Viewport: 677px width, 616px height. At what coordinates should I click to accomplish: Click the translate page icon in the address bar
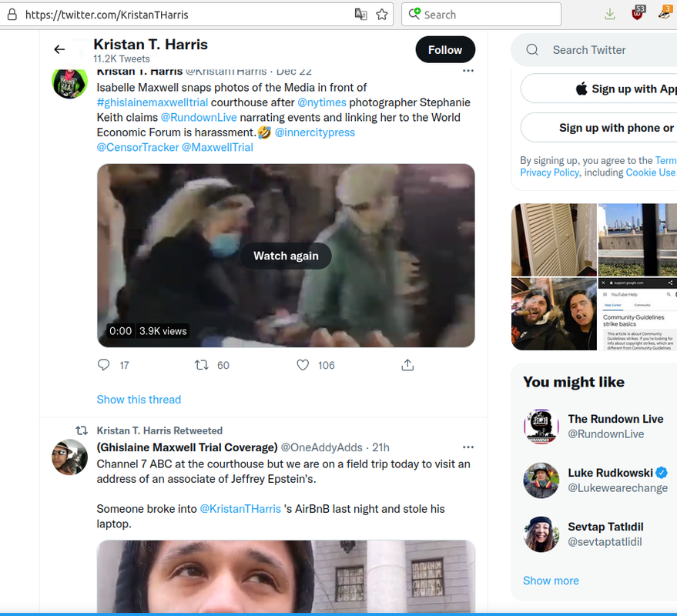[x=360, y=15]
